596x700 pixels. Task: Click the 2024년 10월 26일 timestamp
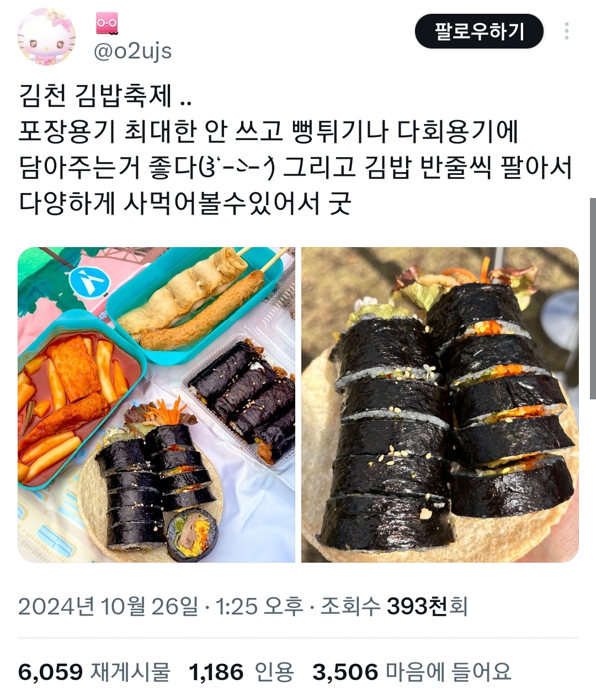coord(108,606)
